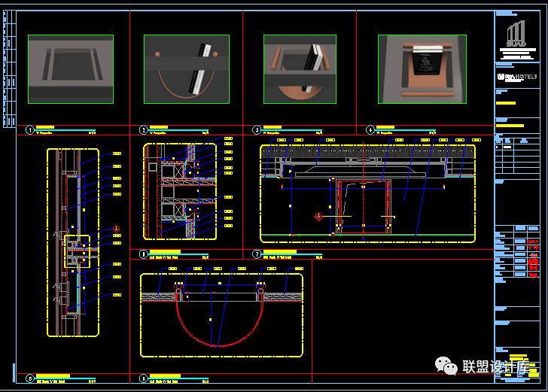This screenshot has width=548, height=392.
Task: Click the circled number 4 drawing marker
Action: pyautogui.click(x=370, y=130)
